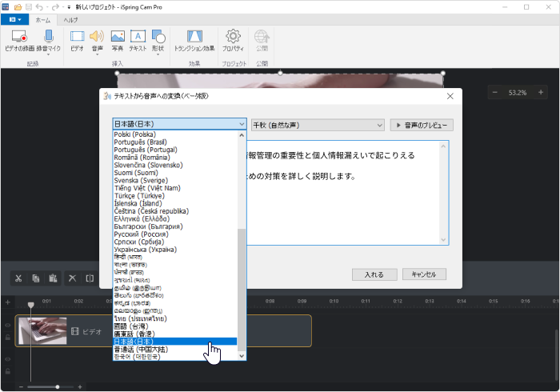Click the timeline playhead marker
The image size is (560, 392).
(x=31, y=305)
